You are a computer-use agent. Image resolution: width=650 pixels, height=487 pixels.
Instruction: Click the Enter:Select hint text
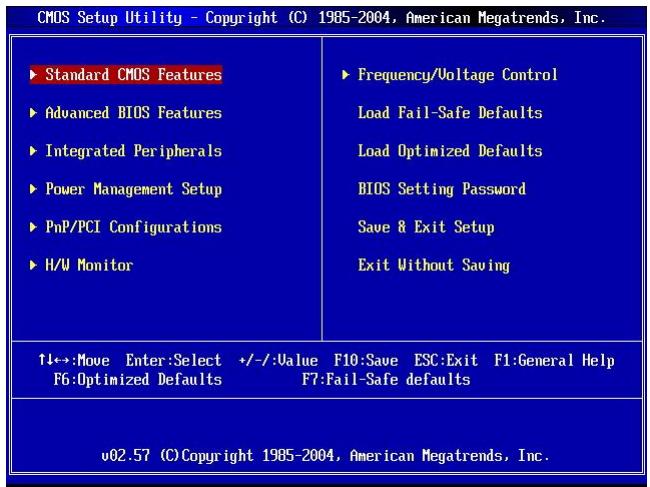pyautogui.click(x=173, y=361)
